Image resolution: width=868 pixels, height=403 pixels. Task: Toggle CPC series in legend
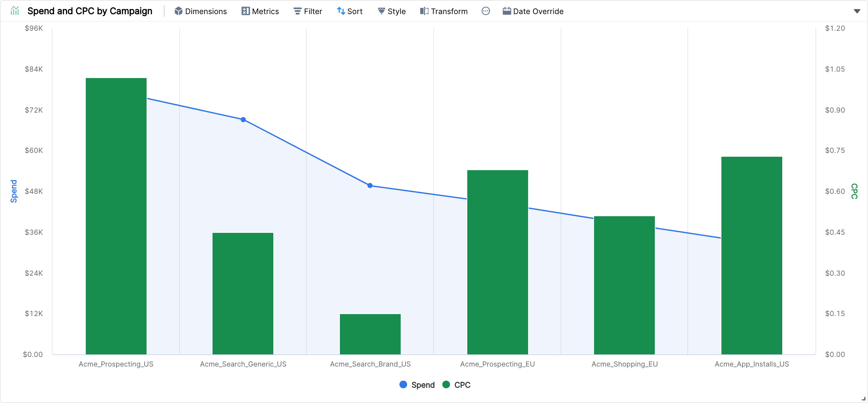pyautogui.click(x=462, y=385)
